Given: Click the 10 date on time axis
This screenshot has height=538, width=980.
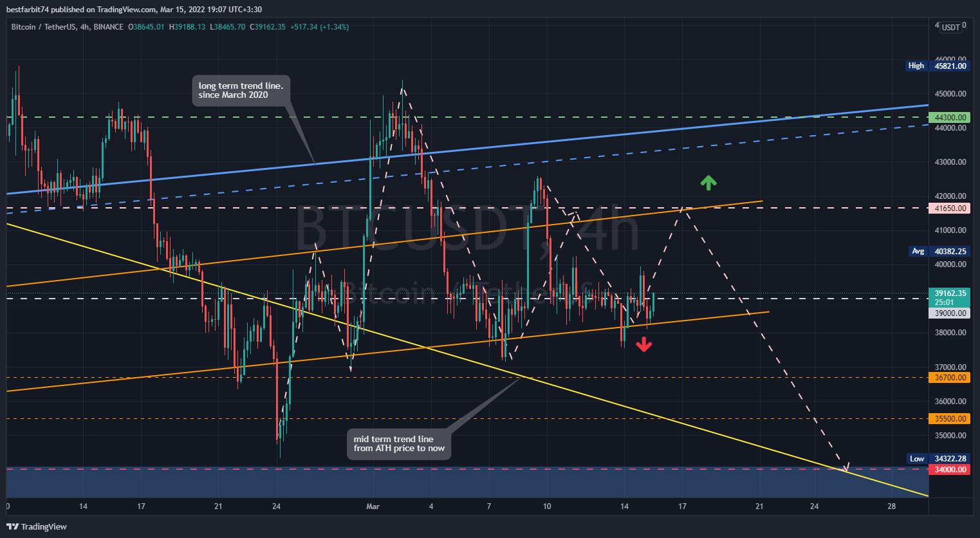Looking at the screenshot, I should 547,506.
